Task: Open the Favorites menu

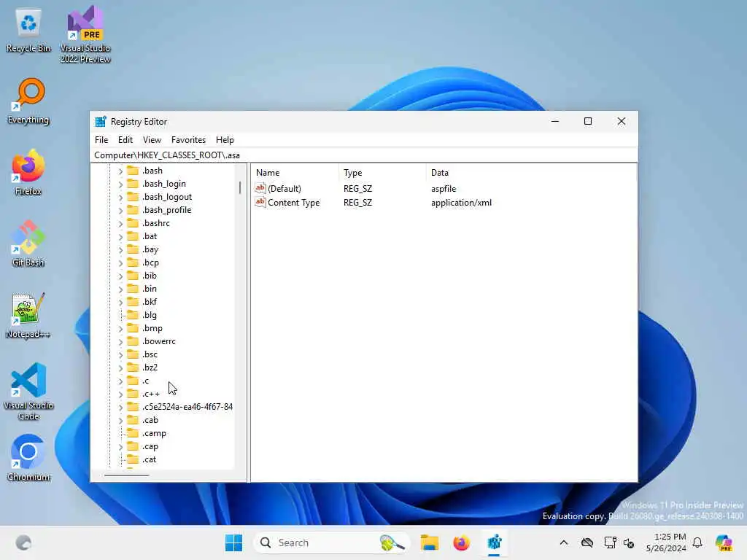Action: click(x=189, y=140)
